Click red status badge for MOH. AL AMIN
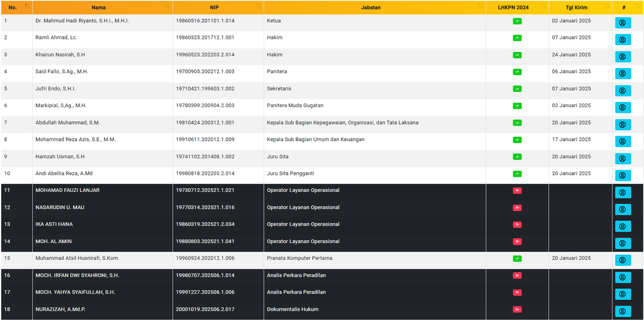 (x=517, y=242)
